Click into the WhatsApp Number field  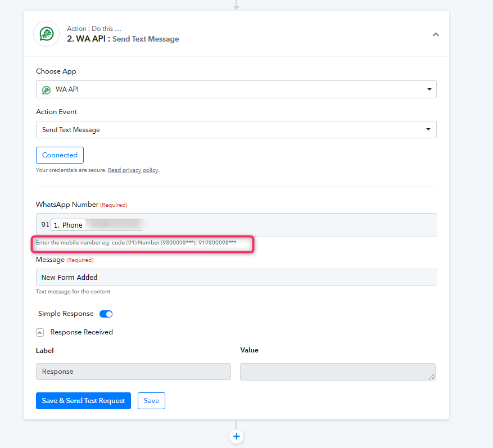(236, 225)
